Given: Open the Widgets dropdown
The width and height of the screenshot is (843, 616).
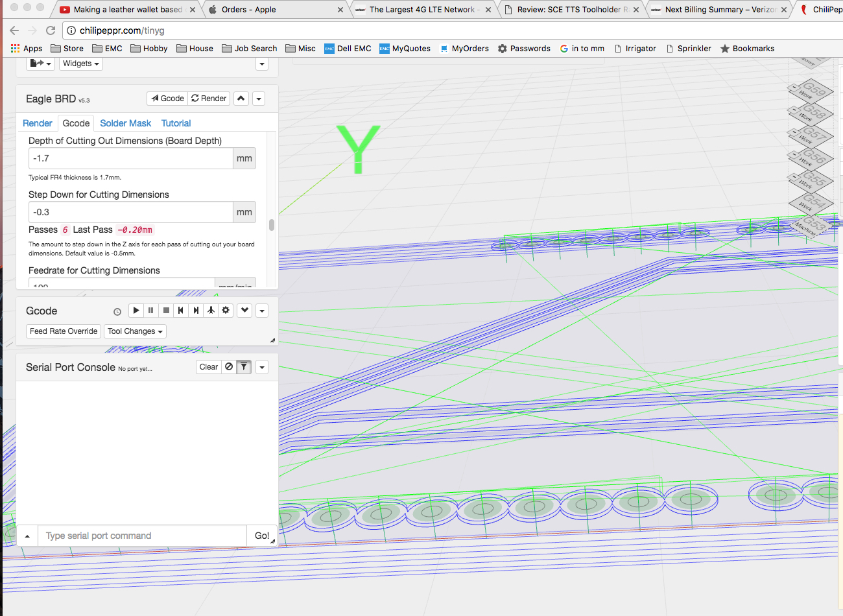Looking at the screenshot, I should coord(81,64).
